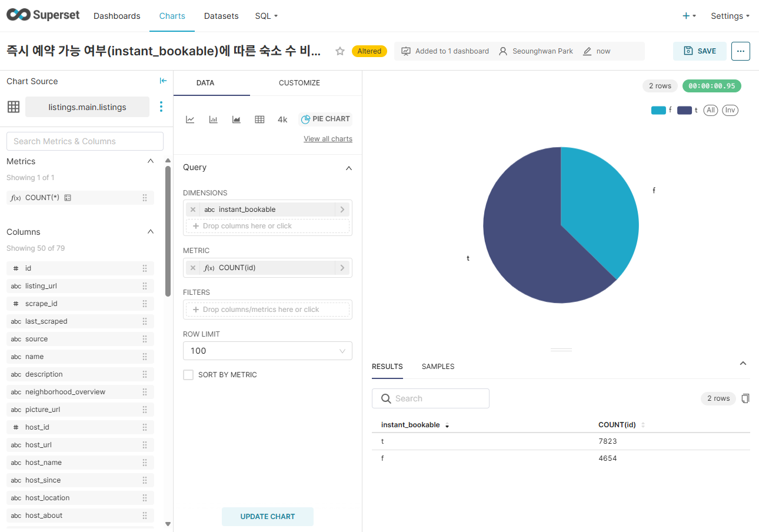
Task: Click legend All selector
Action: coord(711,110)
